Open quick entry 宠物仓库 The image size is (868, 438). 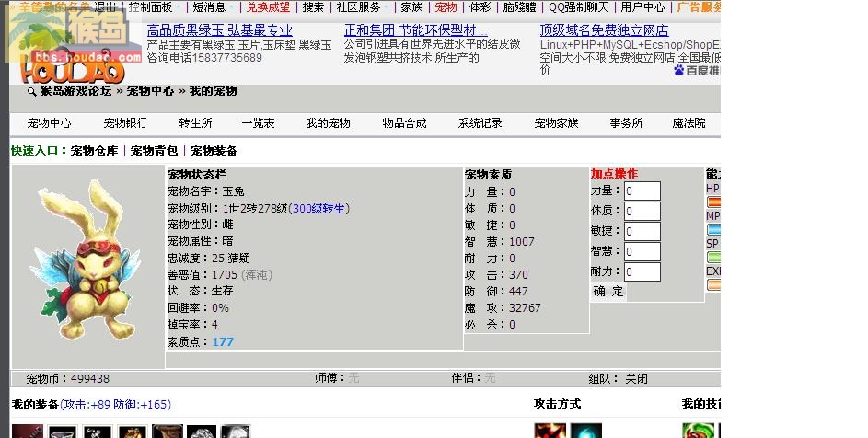pos(95,151)
